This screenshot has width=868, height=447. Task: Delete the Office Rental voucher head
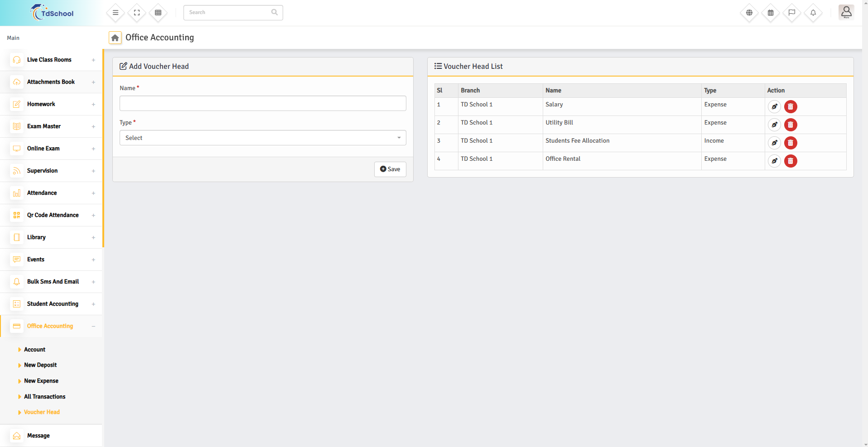coord(791,161)
